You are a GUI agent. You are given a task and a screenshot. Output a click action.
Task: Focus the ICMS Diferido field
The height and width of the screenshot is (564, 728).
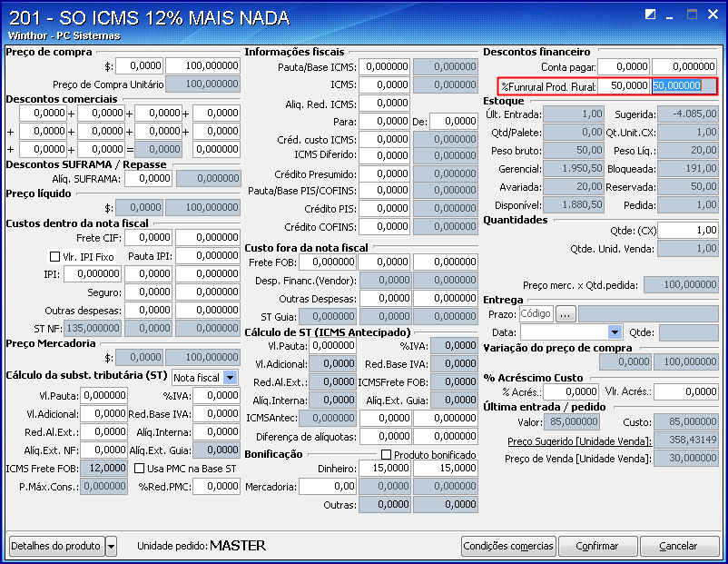tap(385, 155)
